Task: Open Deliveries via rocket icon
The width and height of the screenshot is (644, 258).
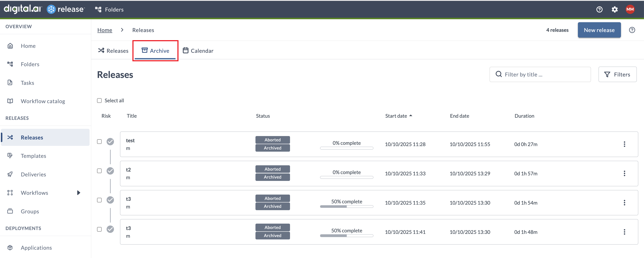Action: 10,174
